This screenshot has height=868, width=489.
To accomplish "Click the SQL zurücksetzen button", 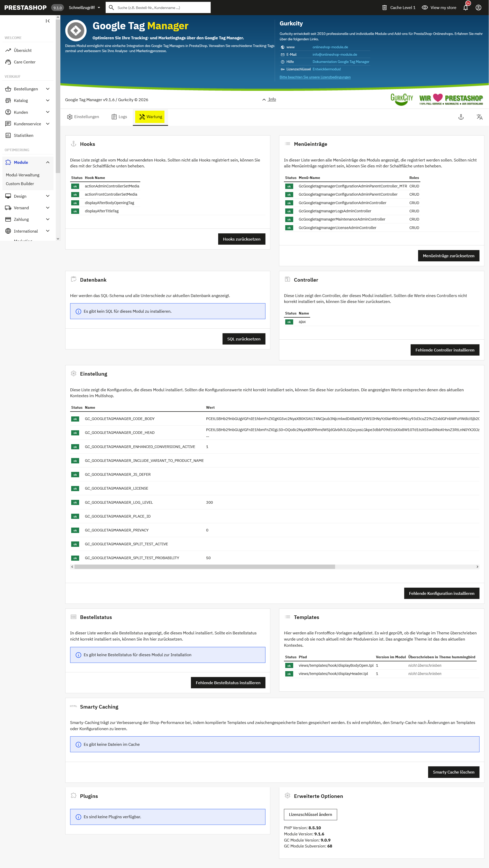I will 244,339.
